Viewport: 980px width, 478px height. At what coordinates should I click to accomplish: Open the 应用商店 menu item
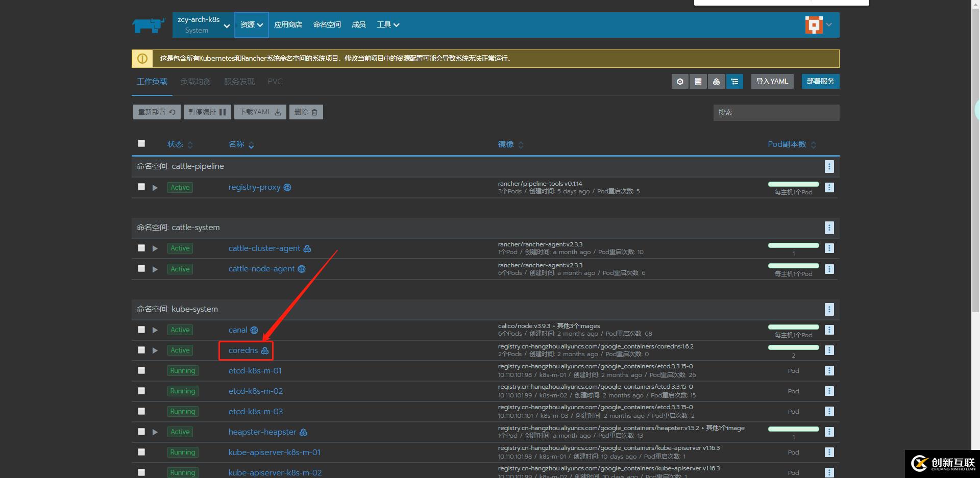pos(288,25)
